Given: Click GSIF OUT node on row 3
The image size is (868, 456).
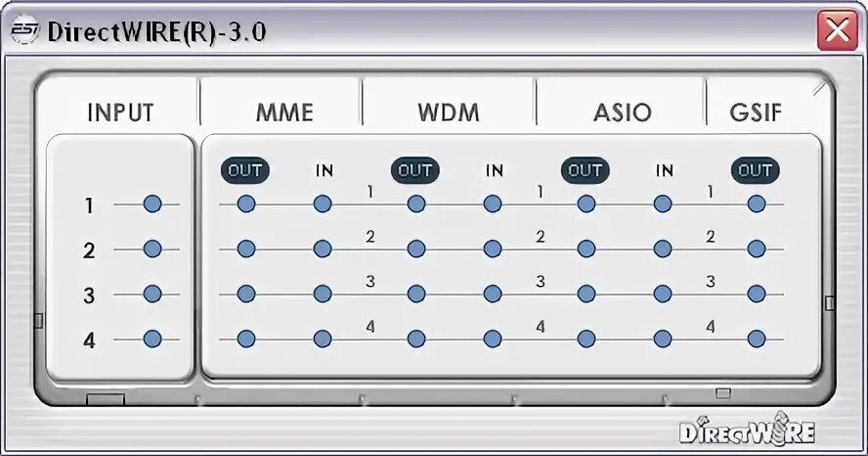Looking at the screenshot, I should tap(757, 294).
